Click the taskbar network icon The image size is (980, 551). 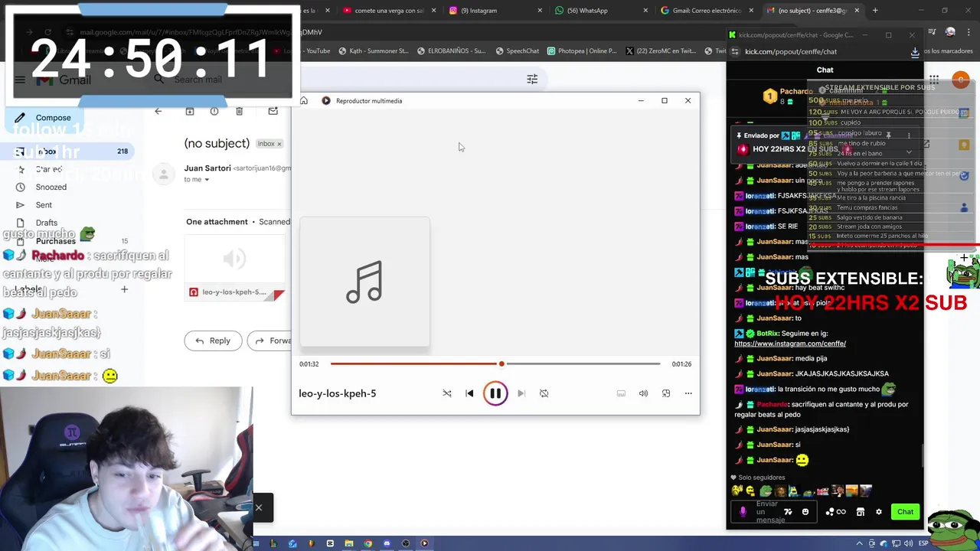click(897, 543)
